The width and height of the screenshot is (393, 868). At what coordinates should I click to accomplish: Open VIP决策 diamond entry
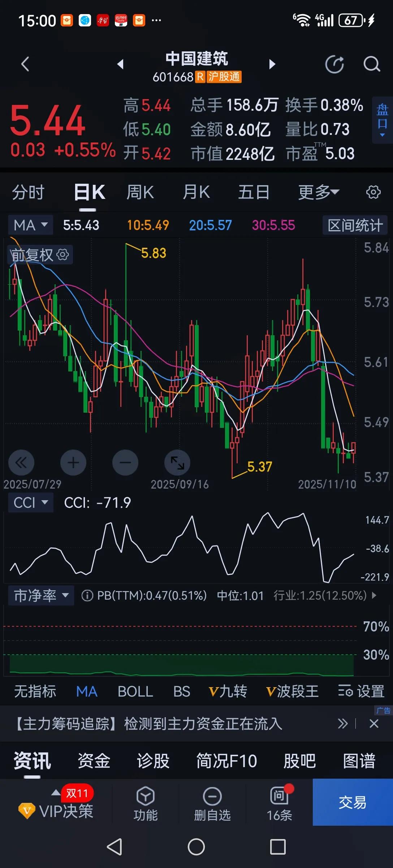[x=56, y=811]
